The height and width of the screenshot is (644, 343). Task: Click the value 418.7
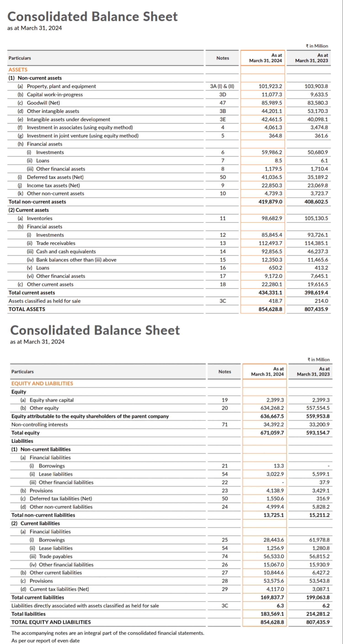(x=275, y=301)
